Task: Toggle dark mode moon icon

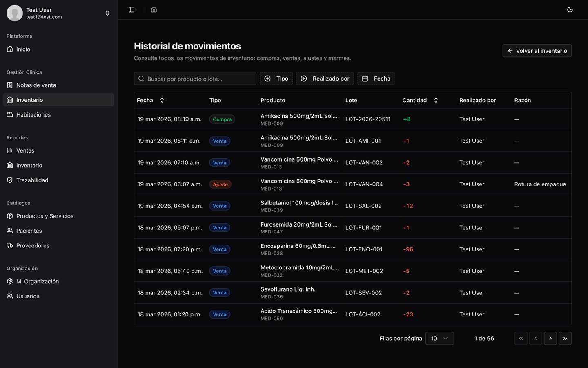Action: [x=570, y=9]
